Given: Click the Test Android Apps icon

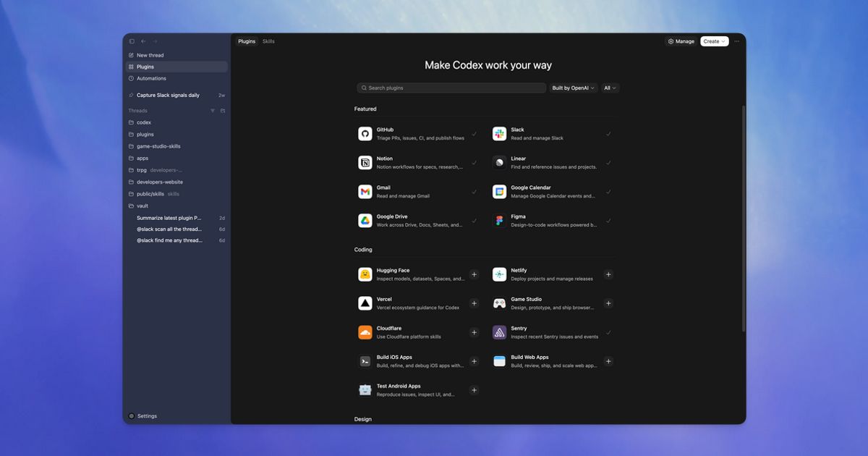Looking at the screenshot, I should (365, 390).
